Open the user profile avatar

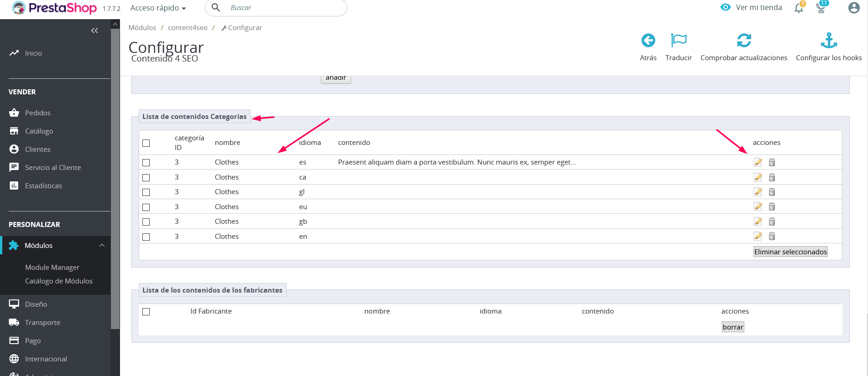click(x=854, y=8)
